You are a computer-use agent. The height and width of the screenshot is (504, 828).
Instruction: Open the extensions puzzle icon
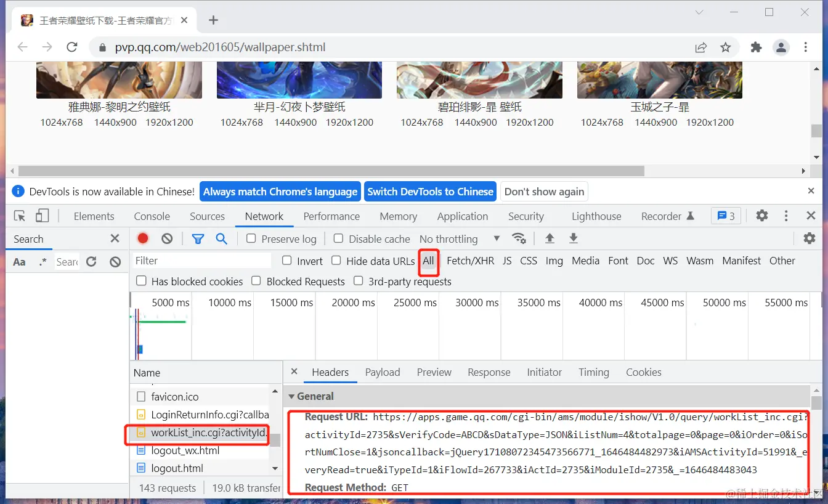(756, 47)
